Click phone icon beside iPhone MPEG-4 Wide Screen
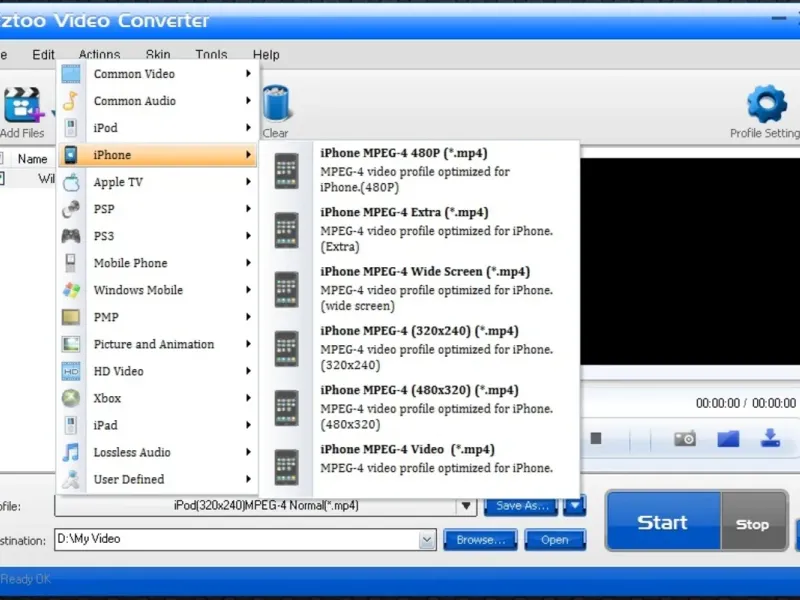 286,289
